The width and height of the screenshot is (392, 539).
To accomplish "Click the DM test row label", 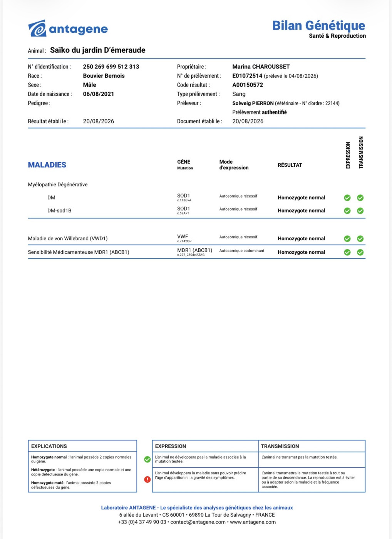I will (x=51, y=198).
